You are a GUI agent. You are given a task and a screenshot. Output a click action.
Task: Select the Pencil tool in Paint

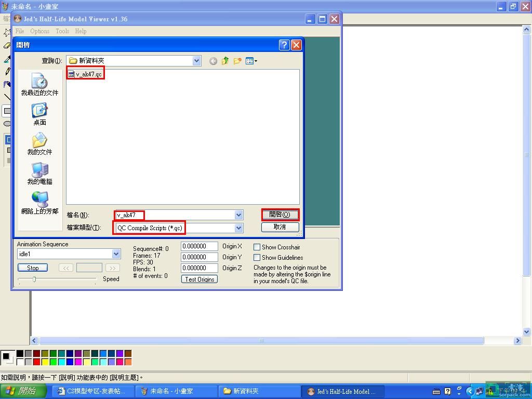click(x=7, y=71)
